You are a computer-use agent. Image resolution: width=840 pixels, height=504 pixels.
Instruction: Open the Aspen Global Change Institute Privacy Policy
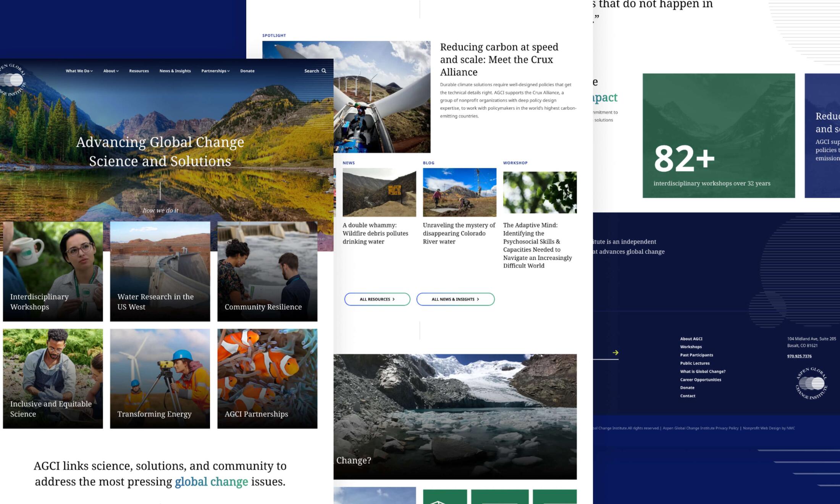701,428
